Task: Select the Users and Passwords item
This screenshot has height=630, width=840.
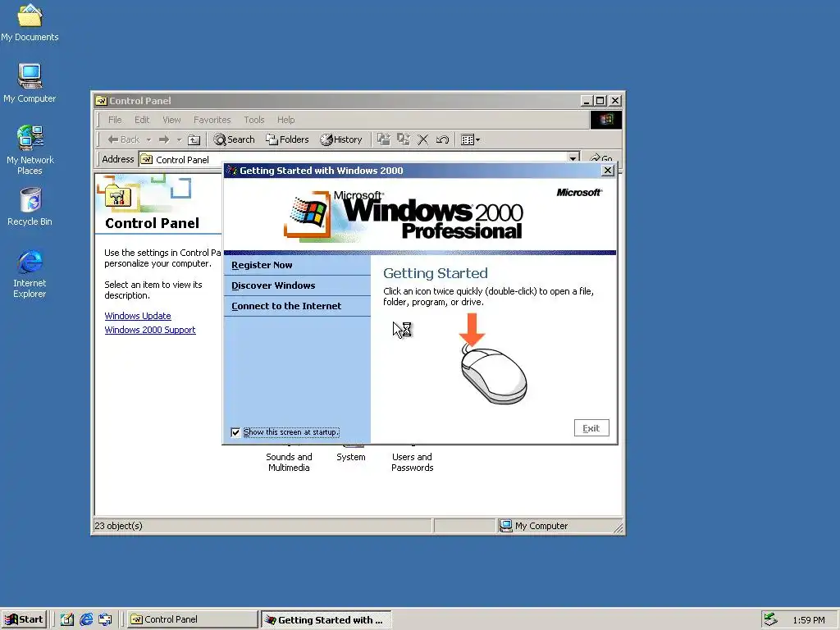Action: [412, 462]
